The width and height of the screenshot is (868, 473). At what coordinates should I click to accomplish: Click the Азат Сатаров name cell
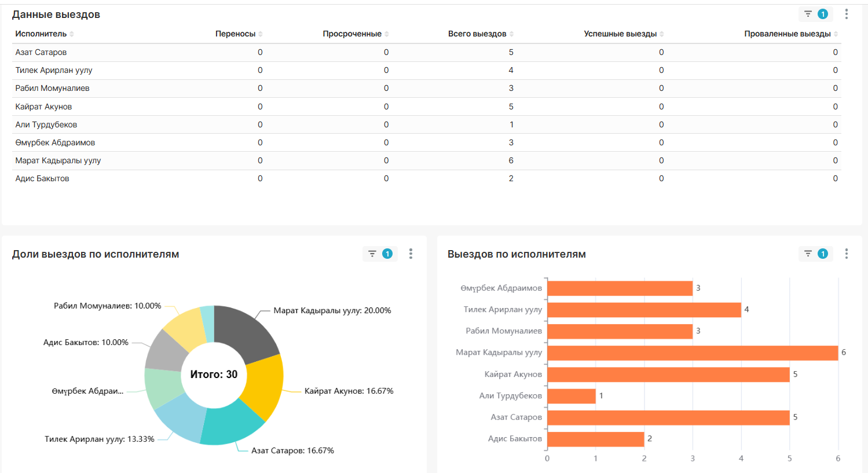point(41,52)
